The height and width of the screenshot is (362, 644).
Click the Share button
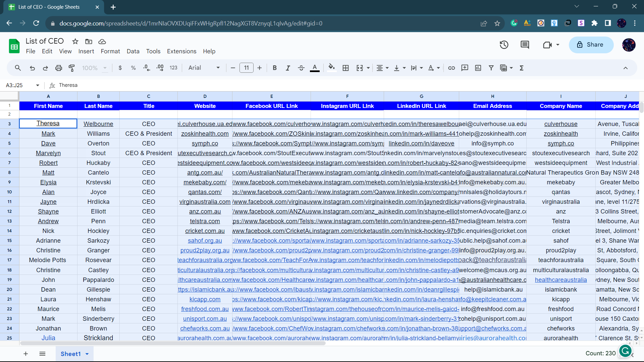tap(591, 45)
